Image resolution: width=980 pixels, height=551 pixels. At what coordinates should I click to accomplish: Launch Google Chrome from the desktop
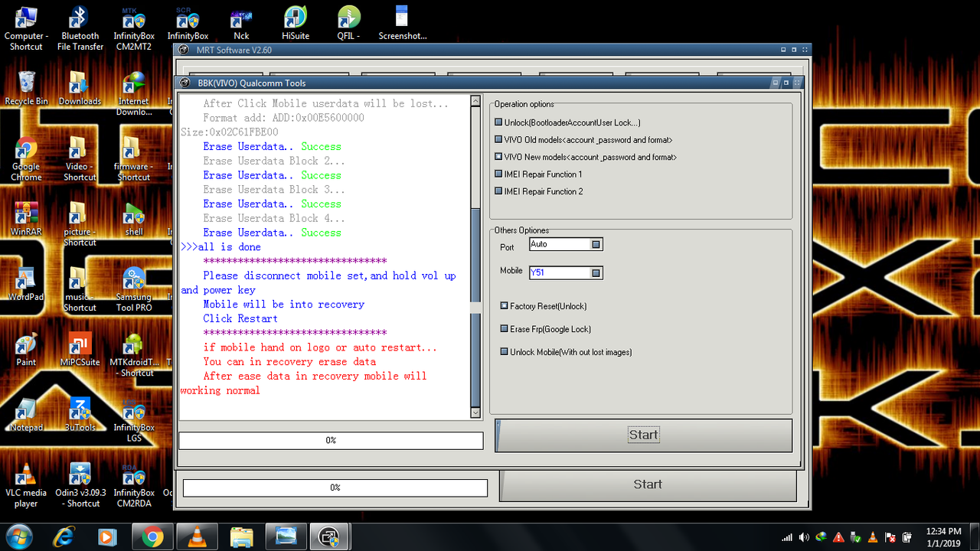26,159
